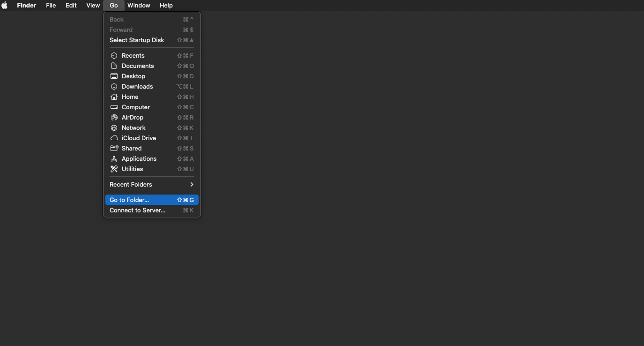The width and height of the screenshot is (644, 346).
Task: Open the Edit menu
Action: click(71, 6)
